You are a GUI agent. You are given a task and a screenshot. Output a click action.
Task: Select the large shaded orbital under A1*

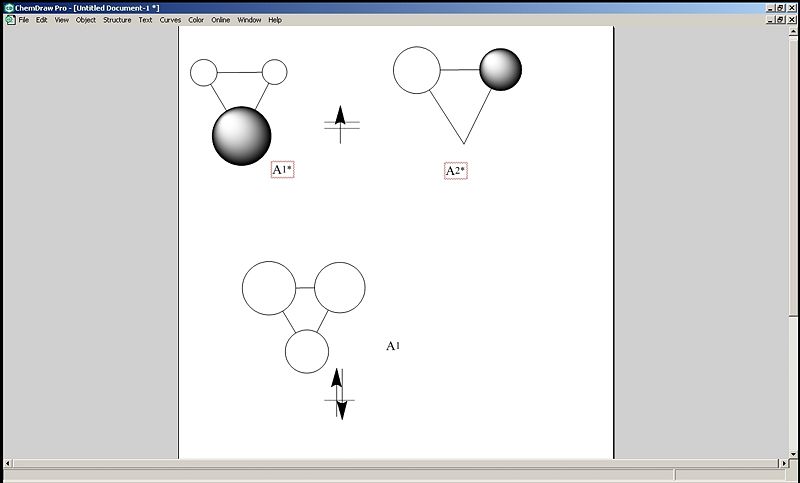[241, 136]
